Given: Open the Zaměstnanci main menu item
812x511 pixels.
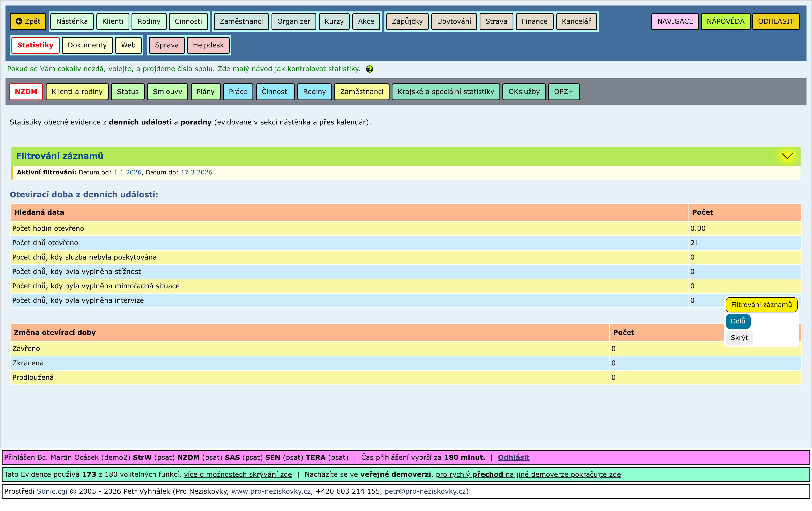Looking at the screenshot, I should (x=241, y=22).
